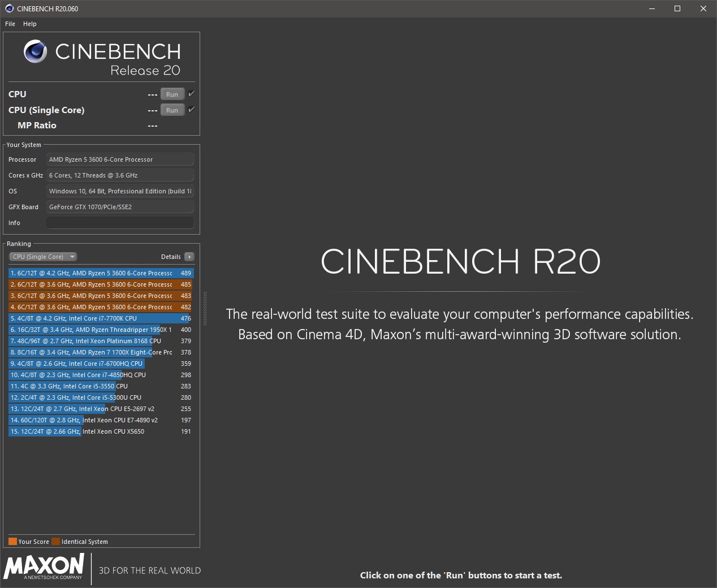Toggle the CPU (Single Core) test checkmark
717x588 pixels.
[x=191, y=110]
